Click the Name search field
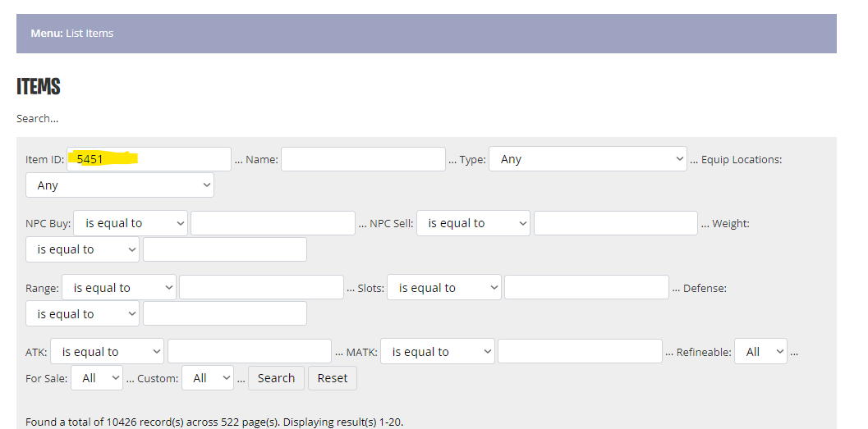This screenshot has height=429, width=868. pos(363,159)
